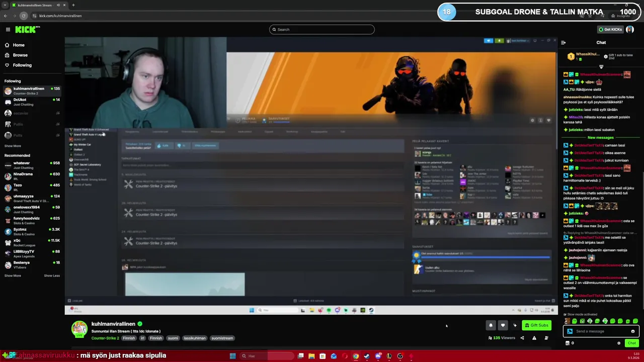Open Browse in sidebar
The height and width of the screenshot is (362, 644).
click(x=20, y=55)
